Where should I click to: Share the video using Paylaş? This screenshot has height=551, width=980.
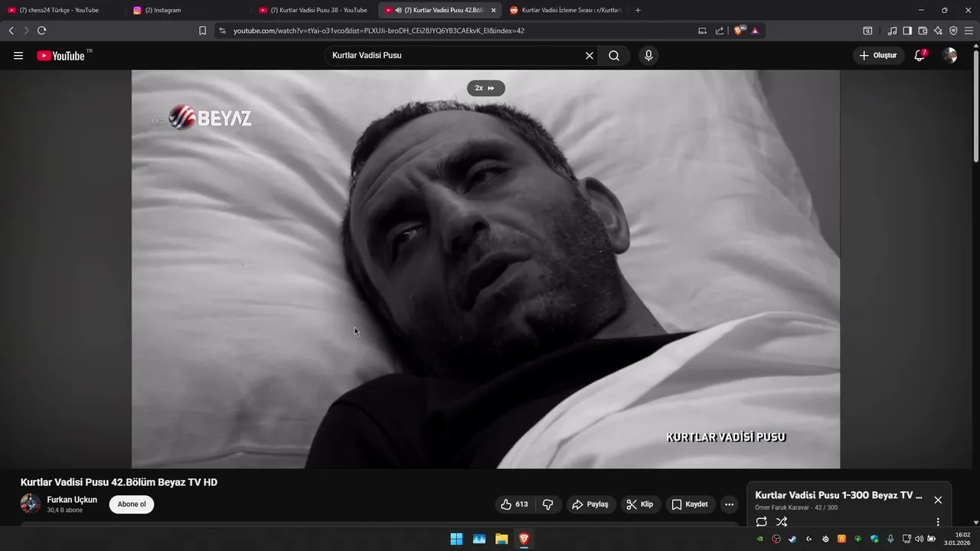coord(591,504)
